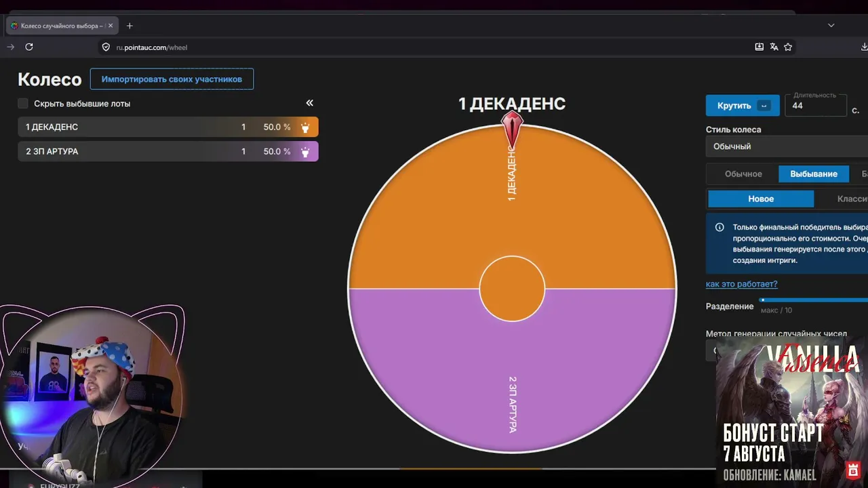868x488 pixels.
Task: Close the Колесо случайного выбора browser tab
Action: tap(111, 26)
